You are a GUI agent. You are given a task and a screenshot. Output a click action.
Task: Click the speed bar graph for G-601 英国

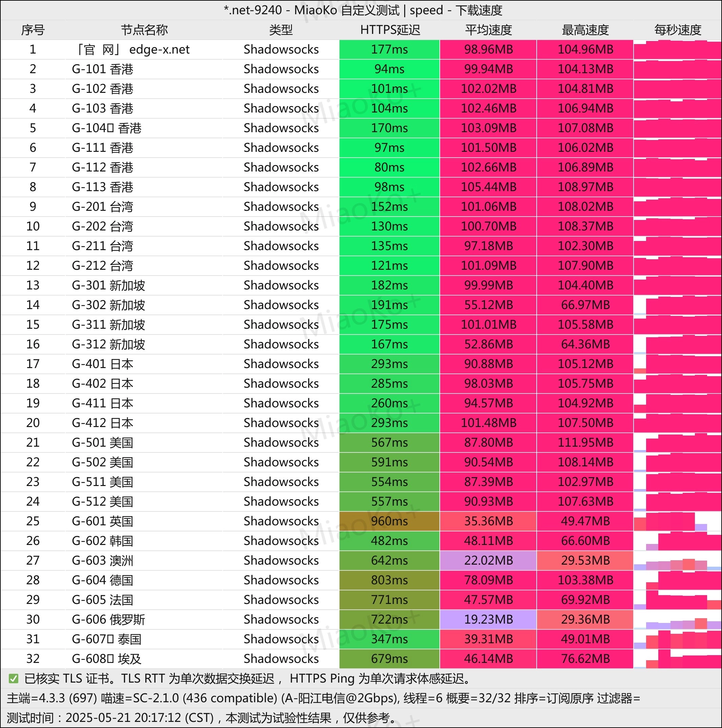click(671, 522)
